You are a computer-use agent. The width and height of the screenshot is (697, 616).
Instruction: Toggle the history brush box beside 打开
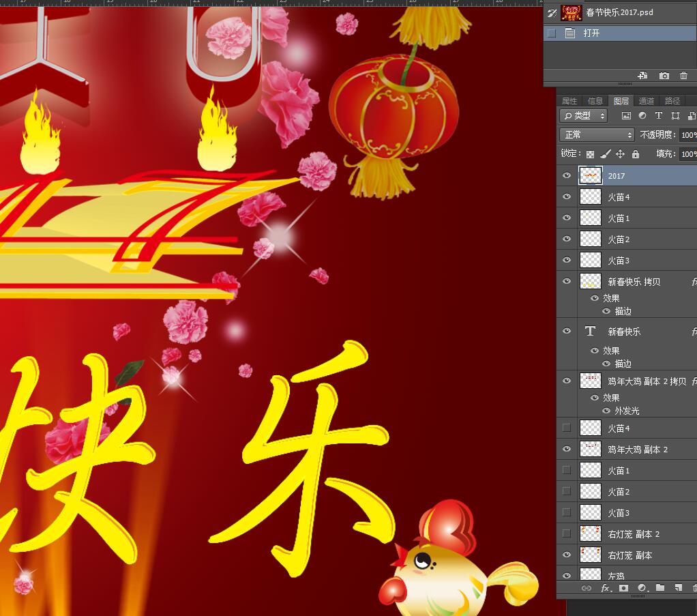pyautogui.click(x=552, y=33)
